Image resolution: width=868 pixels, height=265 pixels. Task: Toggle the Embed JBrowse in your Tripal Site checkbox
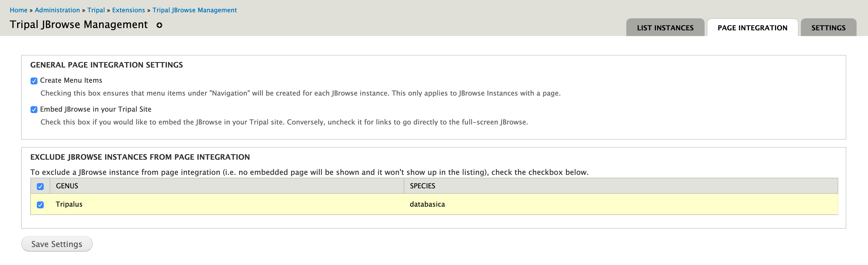pyautogui.click(x=34, y=109)
